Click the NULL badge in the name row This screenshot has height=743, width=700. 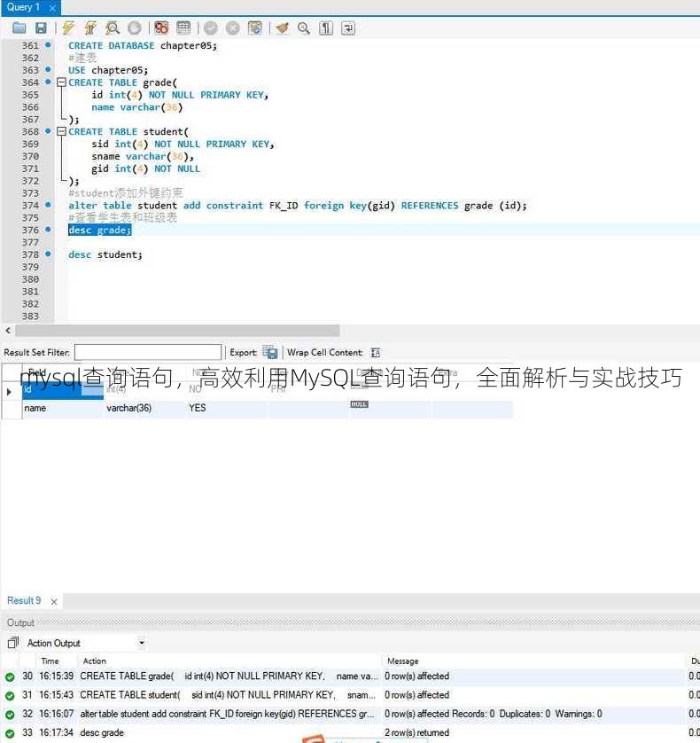click(x=359, y=404)
